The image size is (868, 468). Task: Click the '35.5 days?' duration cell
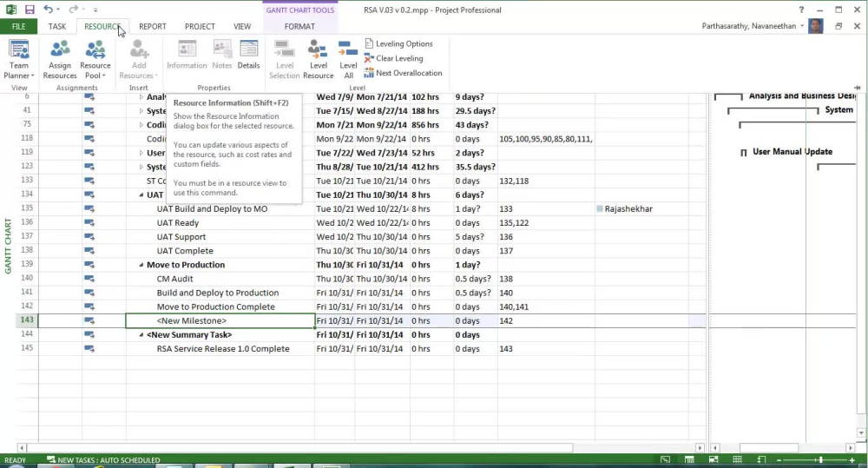(x=475, y=167)
